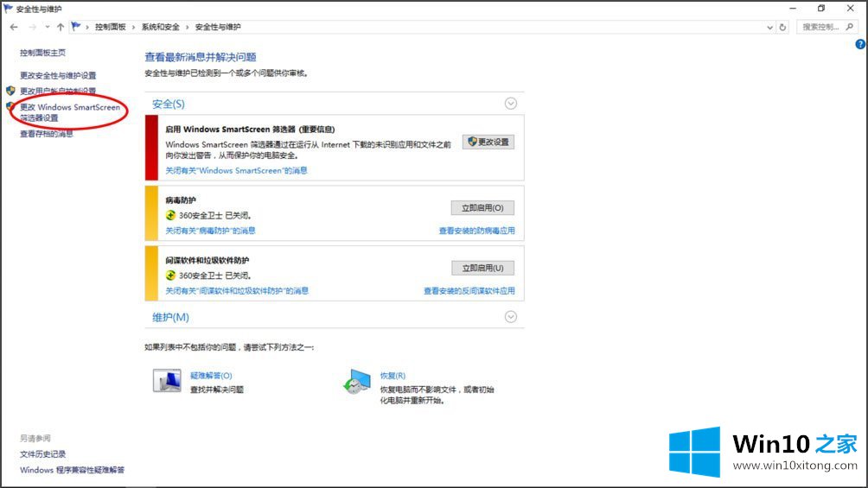
Task: Click 立即启用(O) for virus protection
Action: [482, 208]
